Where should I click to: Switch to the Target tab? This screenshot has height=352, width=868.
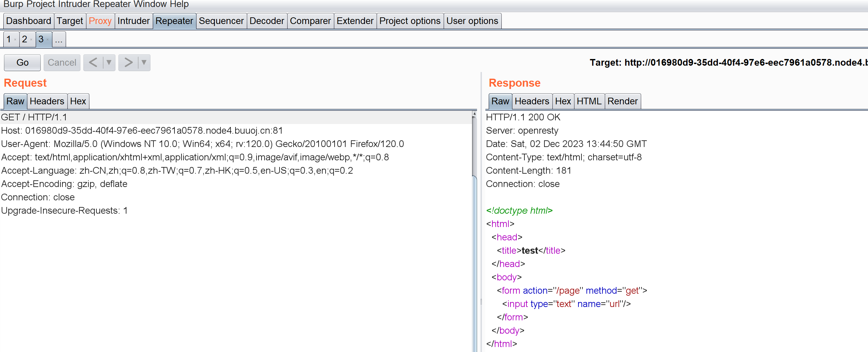(x=70, y=21)
